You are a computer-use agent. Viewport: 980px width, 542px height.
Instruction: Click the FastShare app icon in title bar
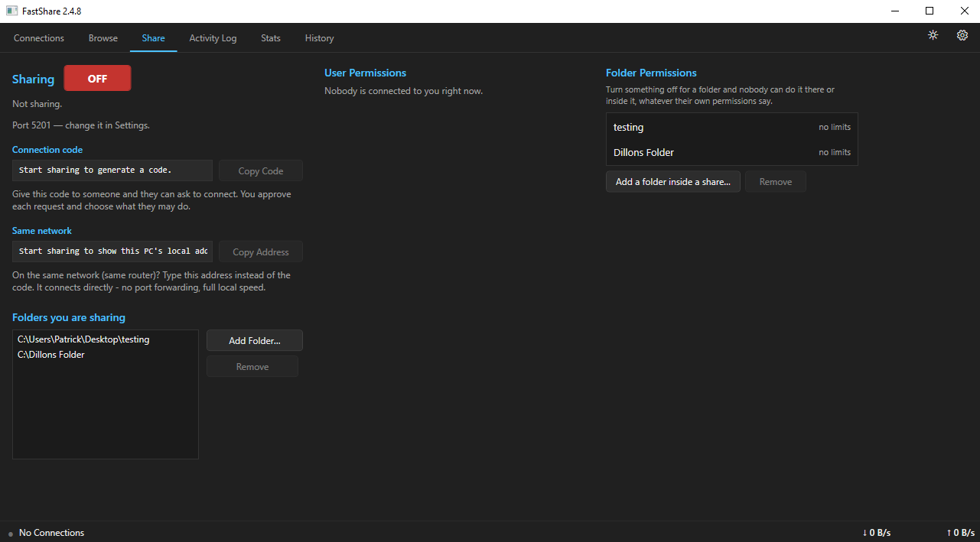click(x=11, y=11)
